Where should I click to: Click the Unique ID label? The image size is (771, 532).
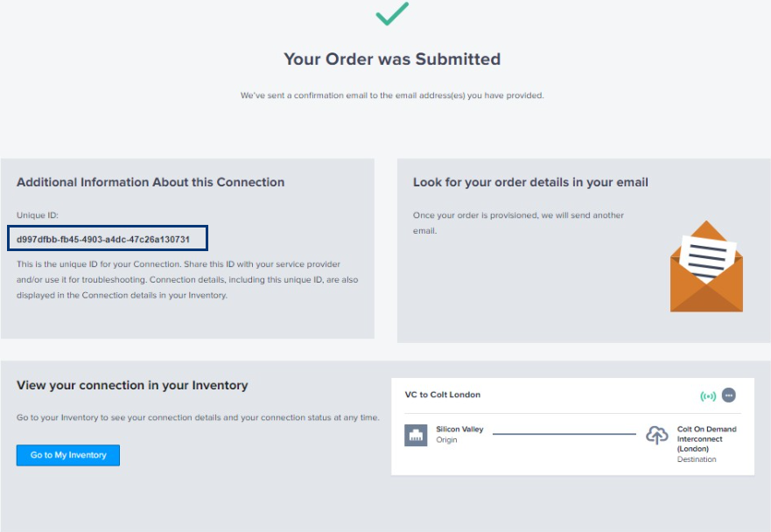pos(38,215)
